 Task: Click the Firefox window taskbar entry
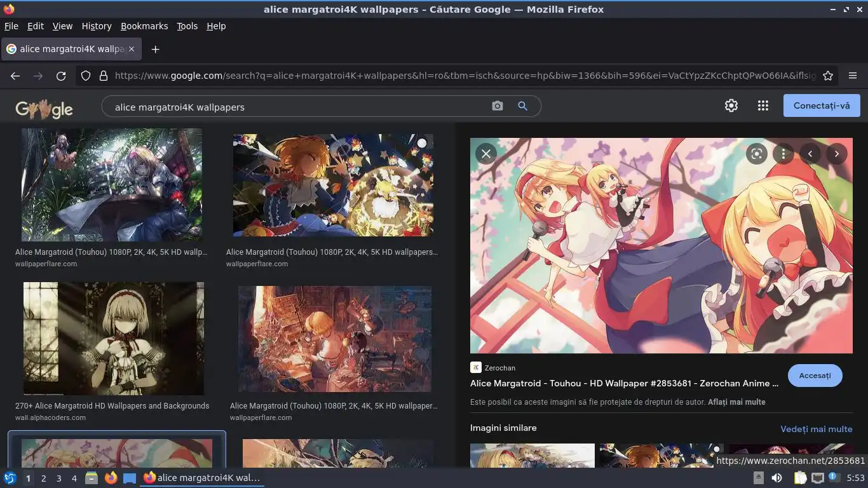202,478
